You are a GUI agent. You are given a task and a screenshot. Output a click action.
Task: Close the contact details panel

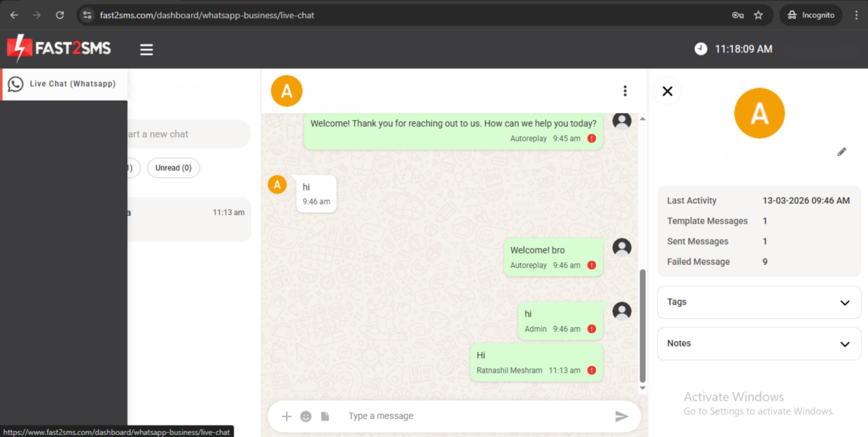pos(667,91)
